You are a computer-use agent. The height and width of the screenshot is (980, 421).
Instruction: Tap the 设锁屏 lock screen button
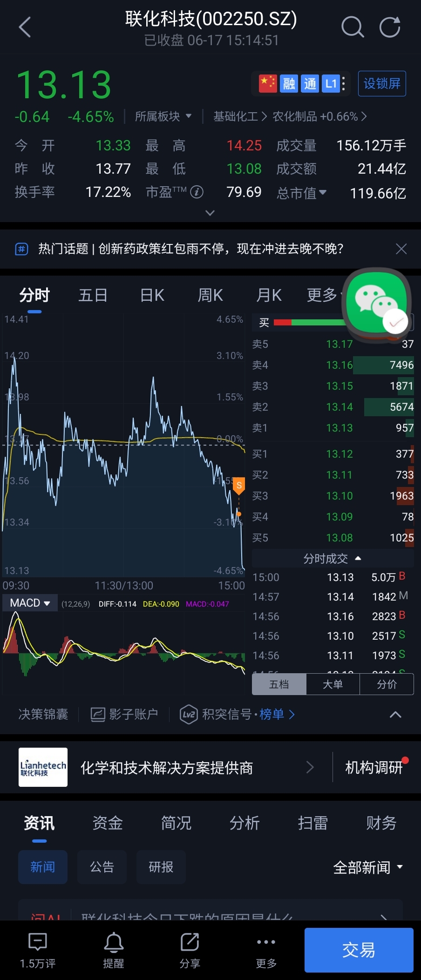pos(382,84)
